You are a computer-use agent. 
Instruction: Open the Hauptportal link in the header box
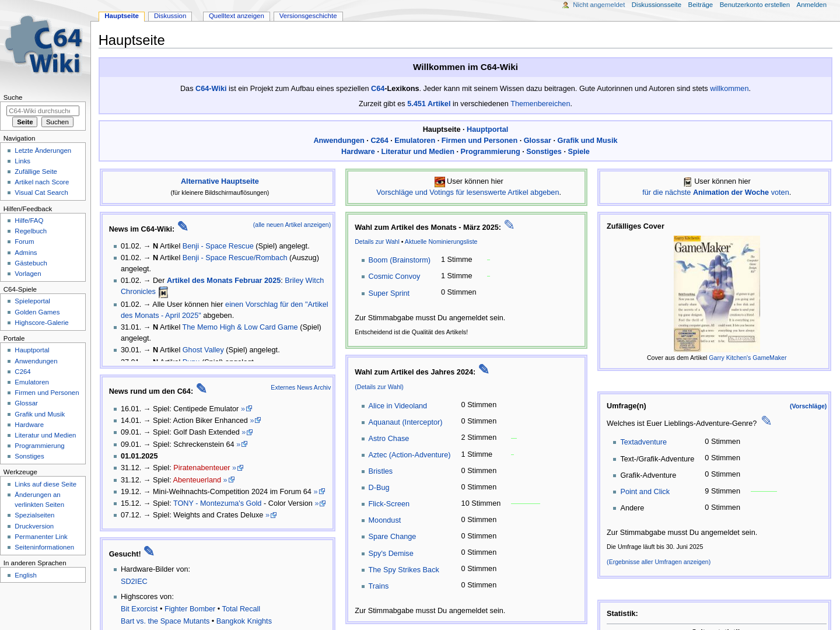[487, 129]
